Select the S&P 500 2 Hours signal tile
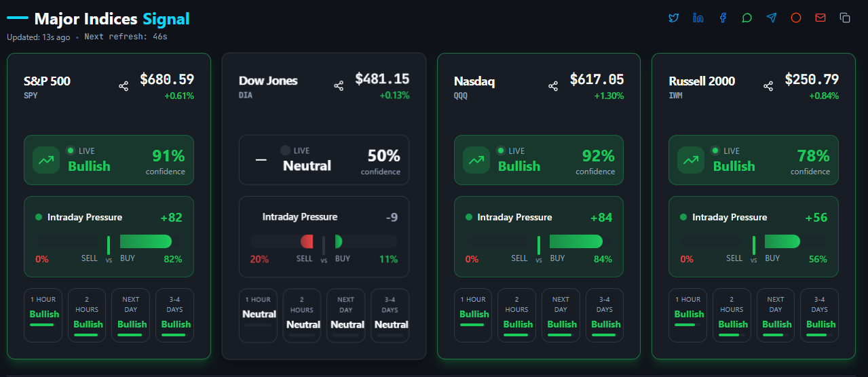This screenshot has width=868, height=377. tap(88, 315)
